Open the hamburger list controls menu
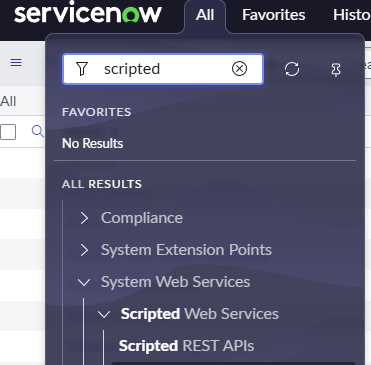 click(x=16, y=62)
